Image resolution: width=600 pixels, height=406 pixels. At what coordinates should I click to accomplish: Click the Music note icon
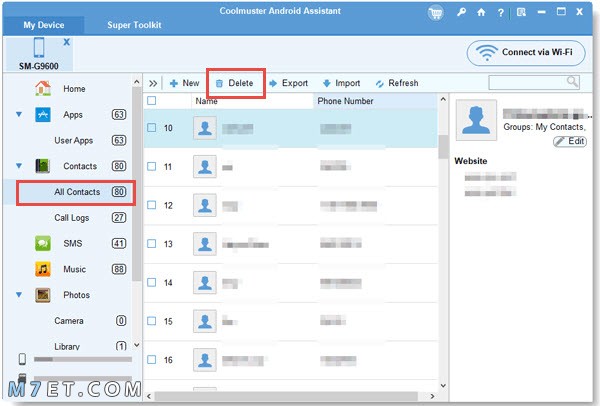[x=43, y=269]
